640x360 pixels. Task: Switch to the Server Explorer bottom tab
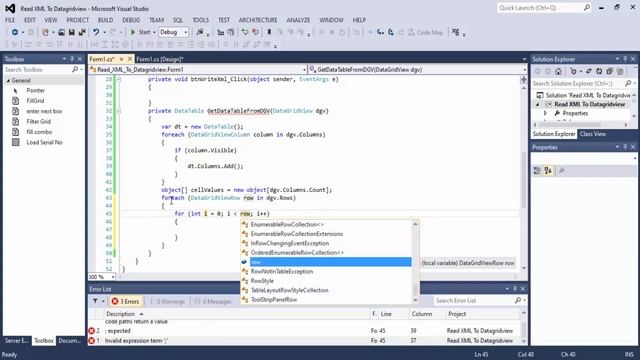pyautogui.click(x=16, y=340)
